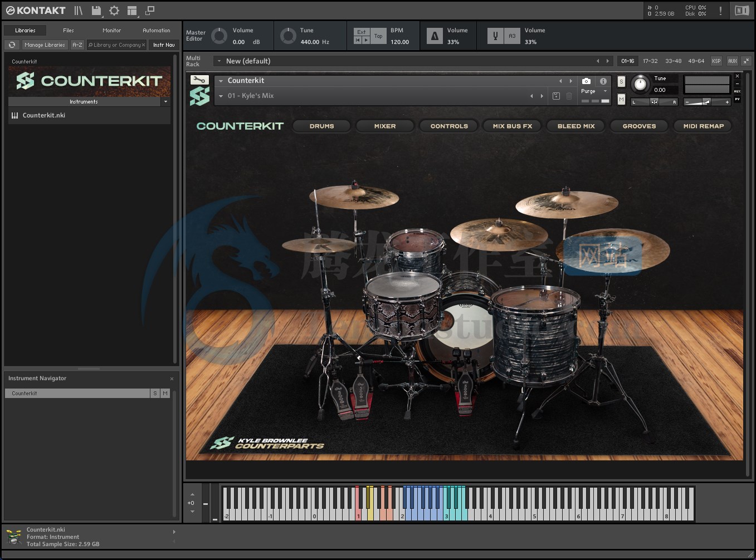Adjust the instrument volume slider
This screenshot has width=756, height=560.
tap(707, 102)
